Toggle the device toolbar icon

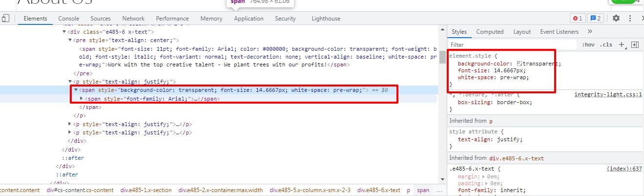pyautogui.click(x=6, y=19)
